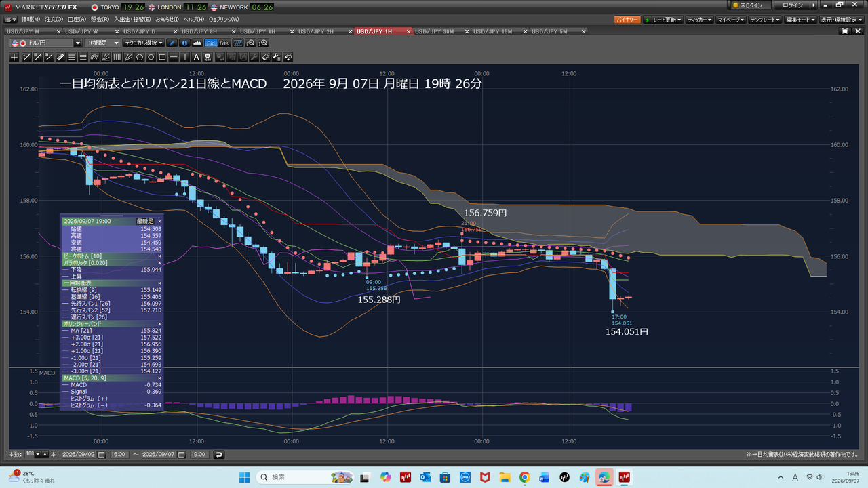Open the 1時間足 timeframe dropdown

pyautogui.click(x=103, y=43)
